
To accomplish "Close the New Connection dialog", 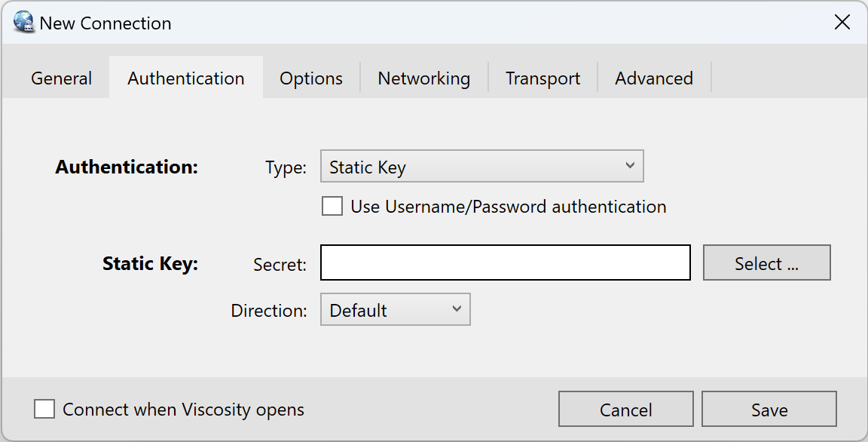I will (842, 22).
